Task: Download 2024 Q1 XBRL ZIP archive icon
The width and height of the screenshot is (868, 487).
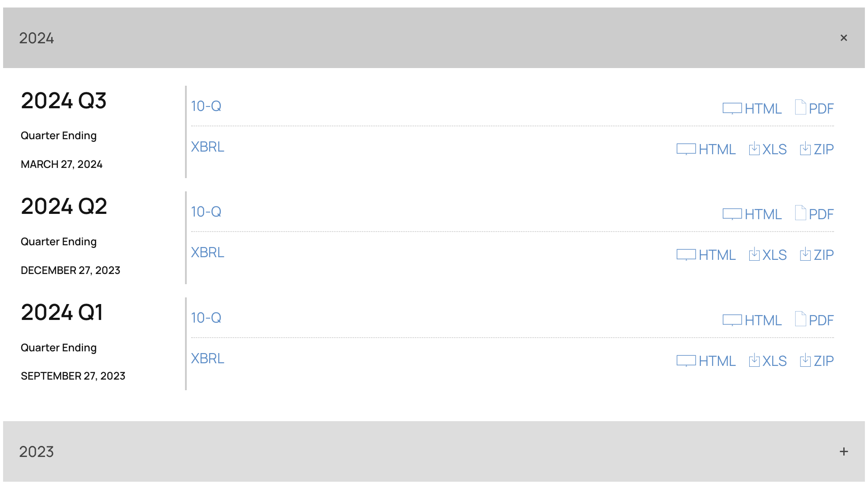Action: [805, 361]
